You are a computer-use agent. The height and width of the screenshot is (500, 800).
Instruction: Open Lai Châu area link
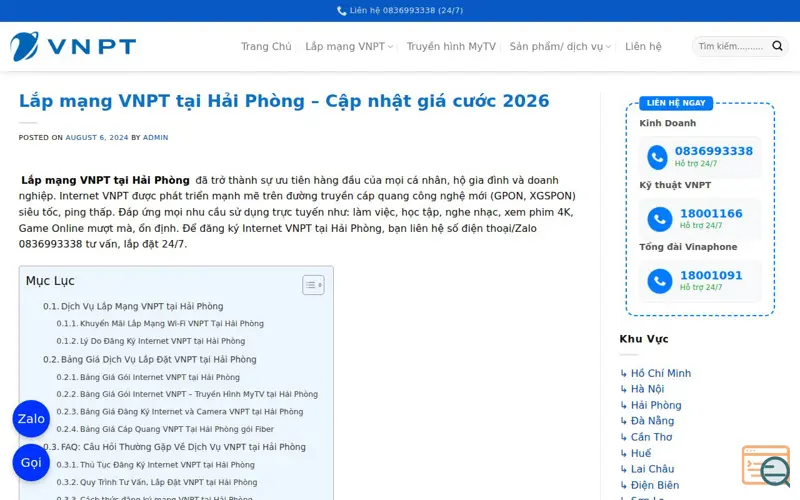[653, 469]
